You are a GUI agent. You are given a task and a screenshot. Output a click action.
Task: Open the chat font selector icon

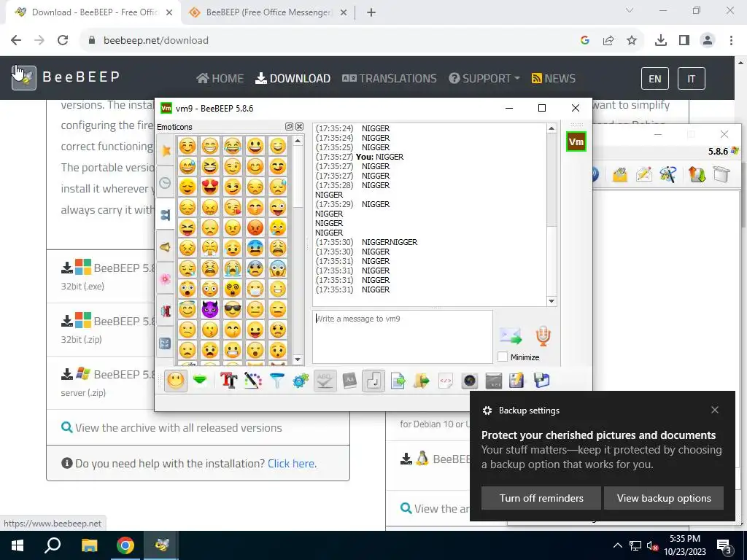228,381
